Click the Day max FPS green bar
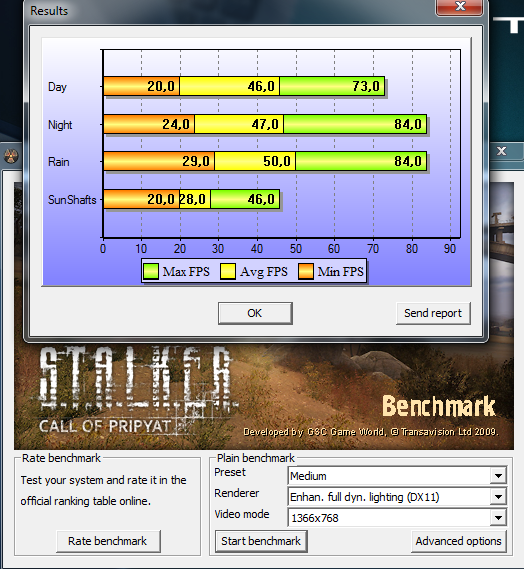Screen dimensions: 524x569 [332, 86]
